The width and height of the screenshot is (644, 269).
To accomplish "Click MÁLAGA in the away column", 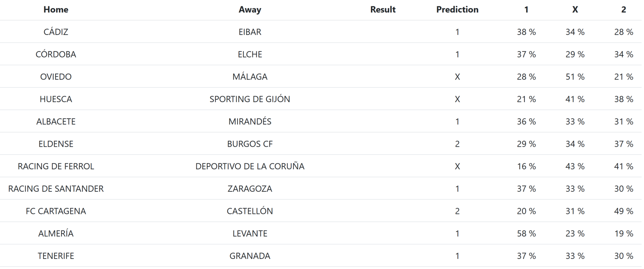I will click(x=250, y=77).
